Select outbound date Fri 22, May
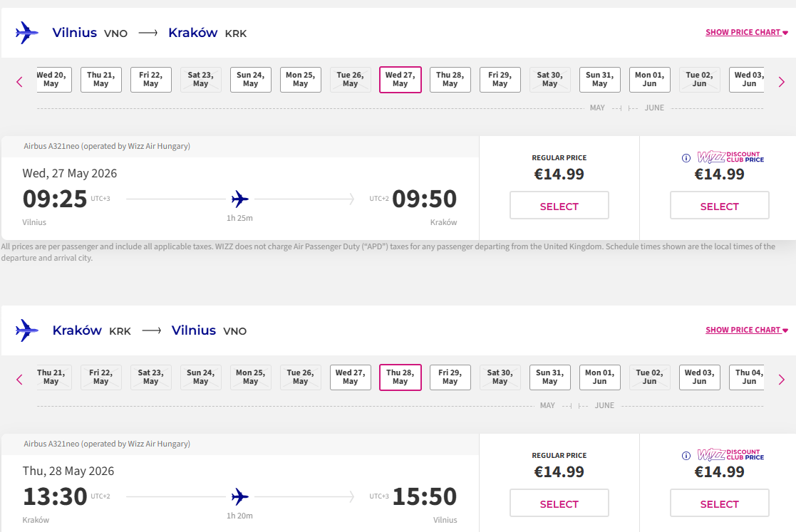The height and width of the screenshot is (532, 796). click(150, 79)
